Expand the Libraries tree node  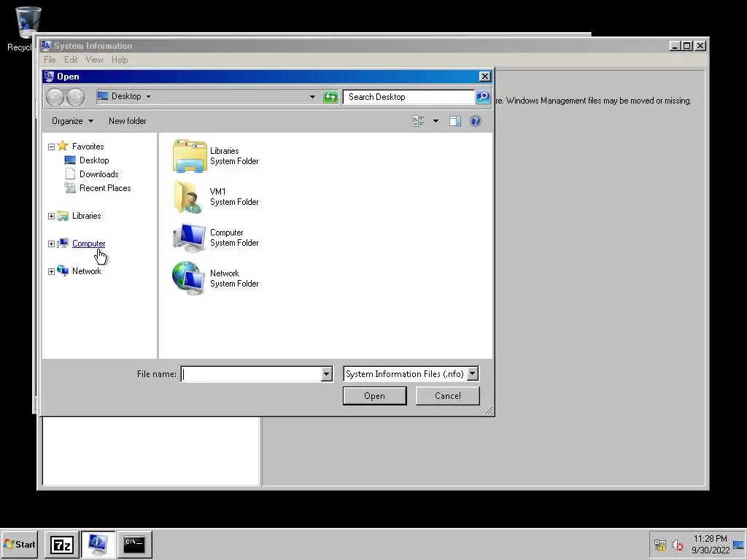pos(52,216)
